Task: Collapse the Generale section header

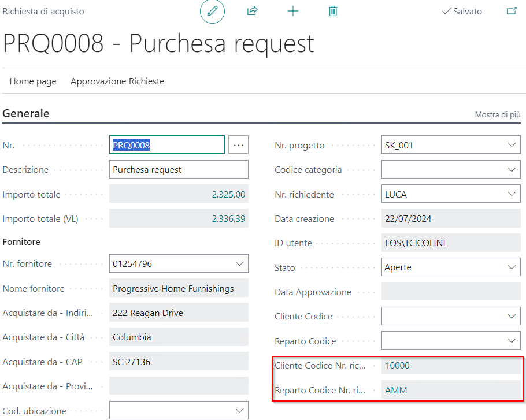Action: coord(26,113)
